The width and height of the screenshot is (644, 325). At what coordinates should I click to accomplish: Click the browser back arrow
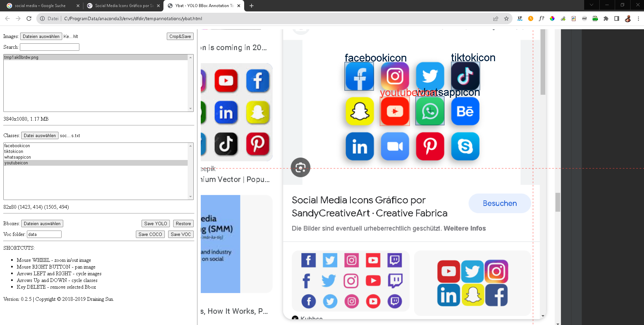7,18
